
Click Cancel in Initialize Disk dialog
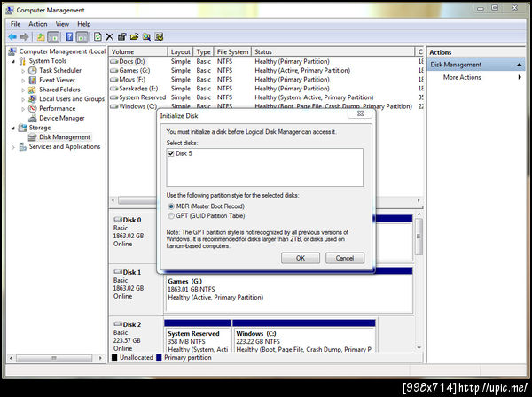[x=345, y=258]
